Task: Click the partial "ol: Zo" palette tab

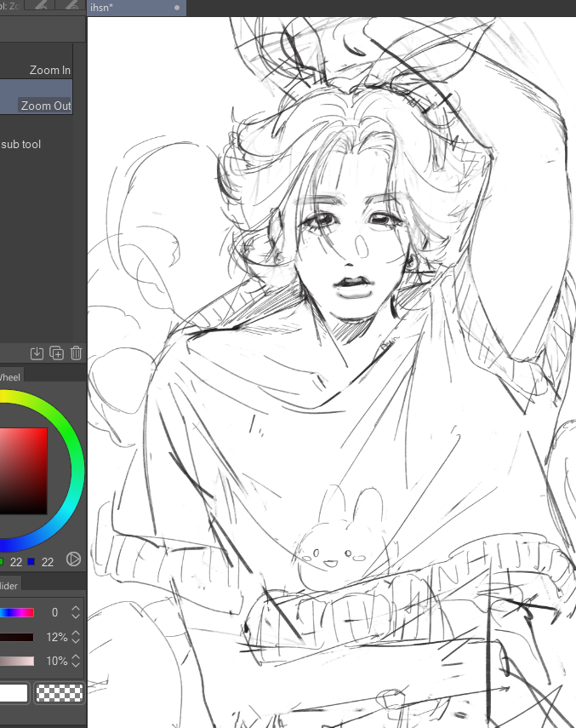Action: [10, 6]
